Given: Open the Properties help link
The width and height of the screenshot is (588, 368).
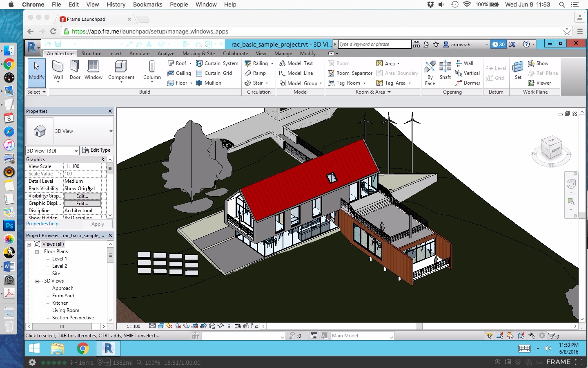Looking at the screenshot, I should pos(42,224).
